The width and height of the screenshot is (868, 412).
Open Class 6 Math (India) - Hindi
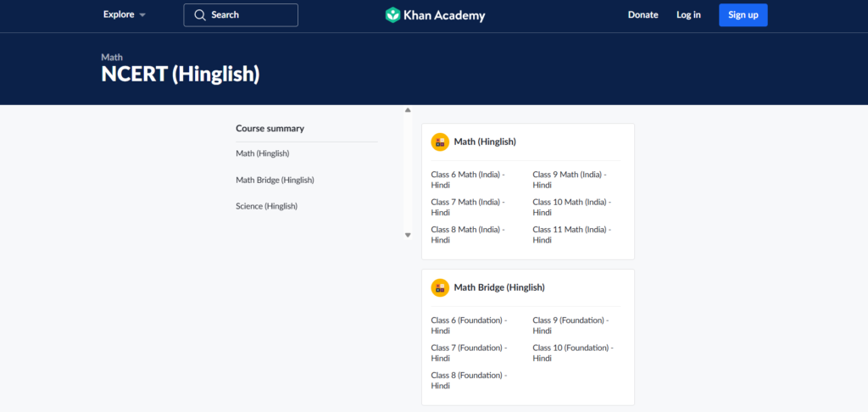467,180
